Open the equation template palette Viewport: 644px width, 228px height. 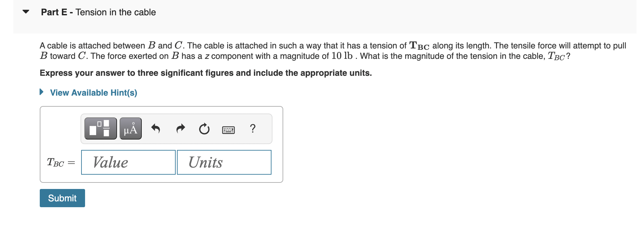click(100, 128)
